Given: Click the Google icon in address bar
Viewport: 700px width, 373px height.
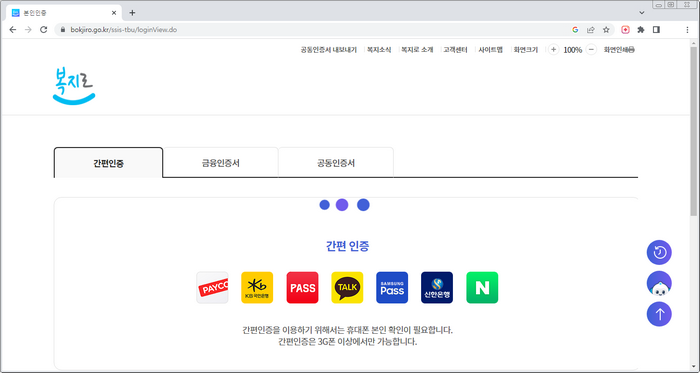Looking at the screenshot, I should pos(575,30).
